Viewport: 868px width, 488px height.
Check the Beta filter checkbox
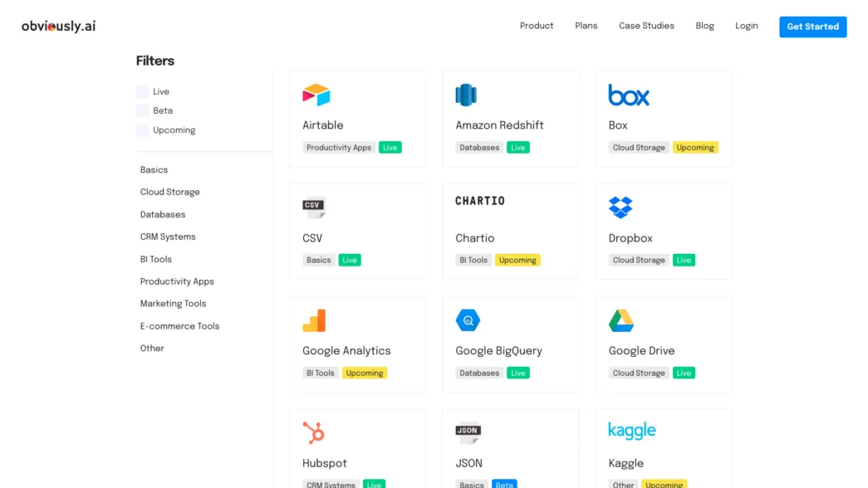point(143,110)
